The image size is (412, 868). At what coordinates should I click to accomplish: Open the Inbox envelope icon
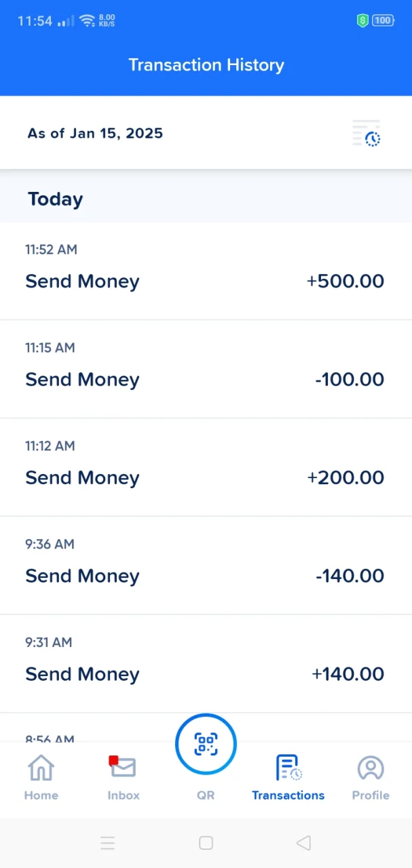(123, 767)
